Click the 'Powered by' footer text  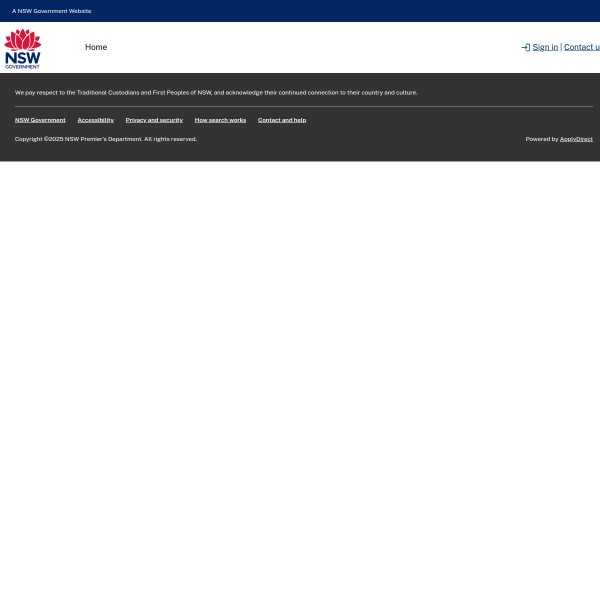pos(541,139)
